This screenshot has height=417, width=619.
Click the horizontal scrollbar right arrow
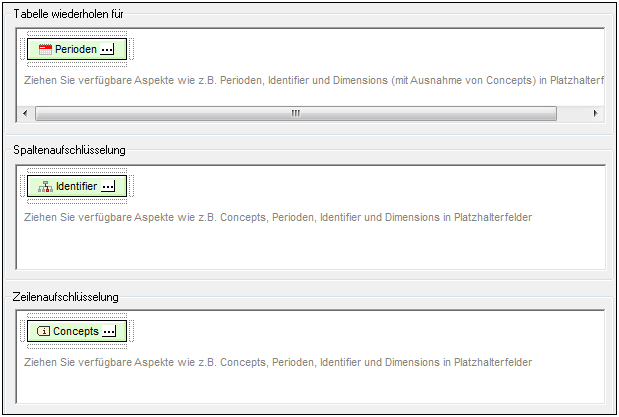coord(596,113)
